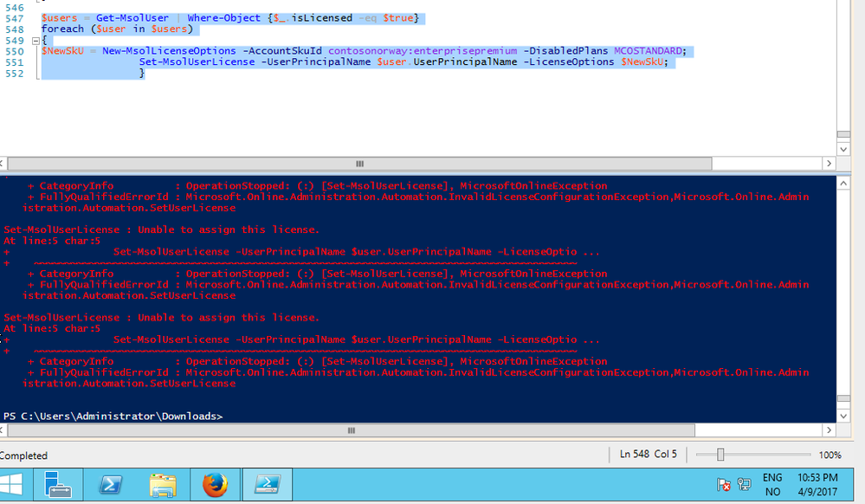Image resolution: width=865 pixels, height=504 pixels.
Task: Click the script pane horizontal scrollbar thumb
Action: tap(359, 164)
